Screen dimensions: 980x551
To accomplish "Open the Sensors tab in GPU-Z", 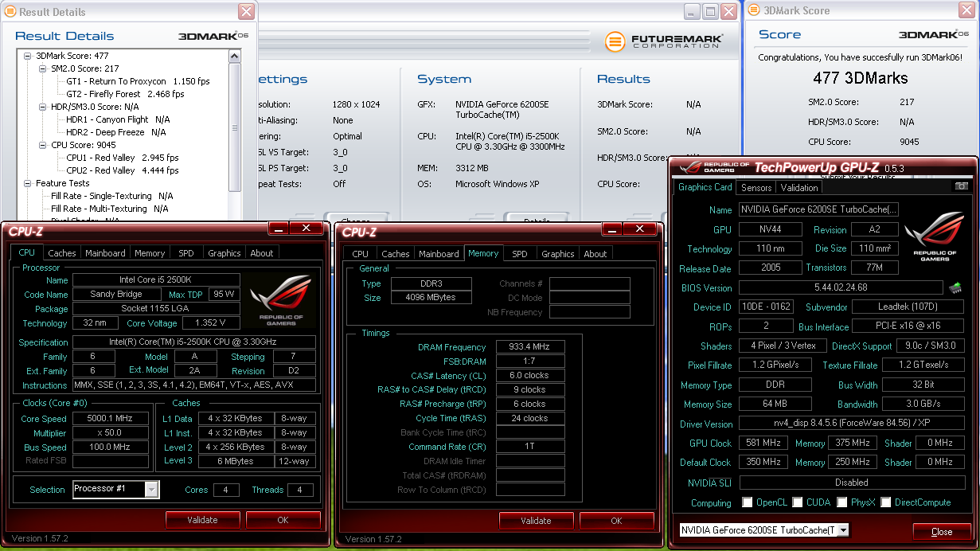I will (756, 188).
